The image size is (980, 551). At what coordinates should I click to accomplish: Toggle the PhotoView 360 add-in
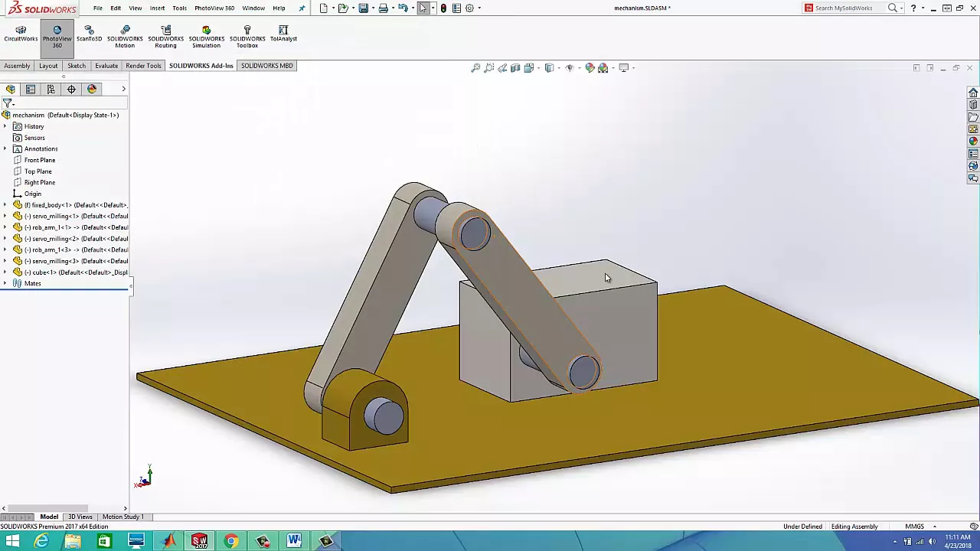pyautogui.click(x=57, y=37)
